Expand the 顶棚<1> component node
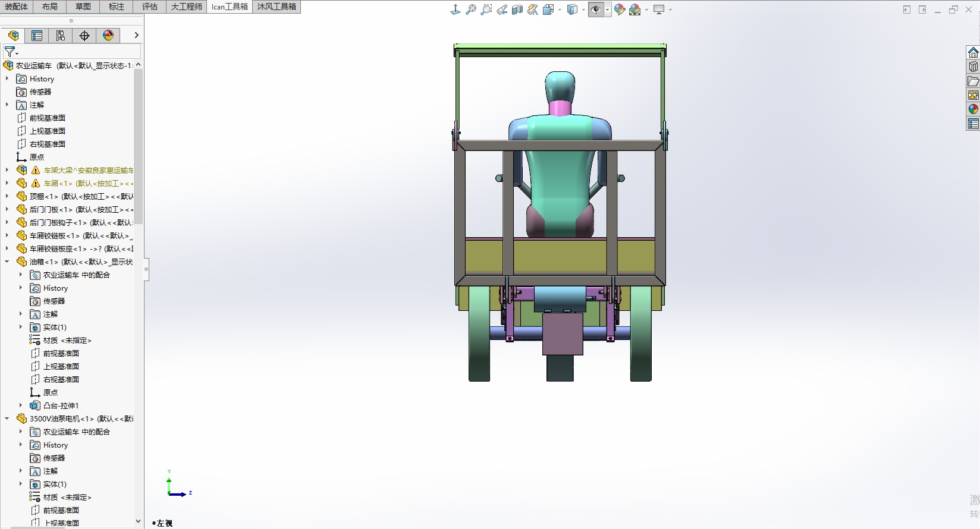The height and width of the screenshot is (529, 980). (x=7, y=196)
